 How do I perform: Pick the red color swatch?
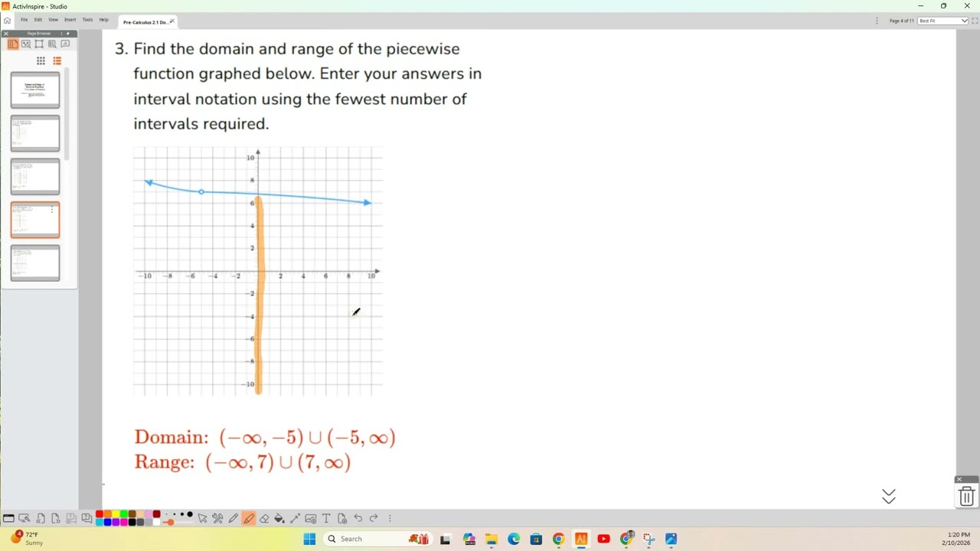[x=100, y=514]
